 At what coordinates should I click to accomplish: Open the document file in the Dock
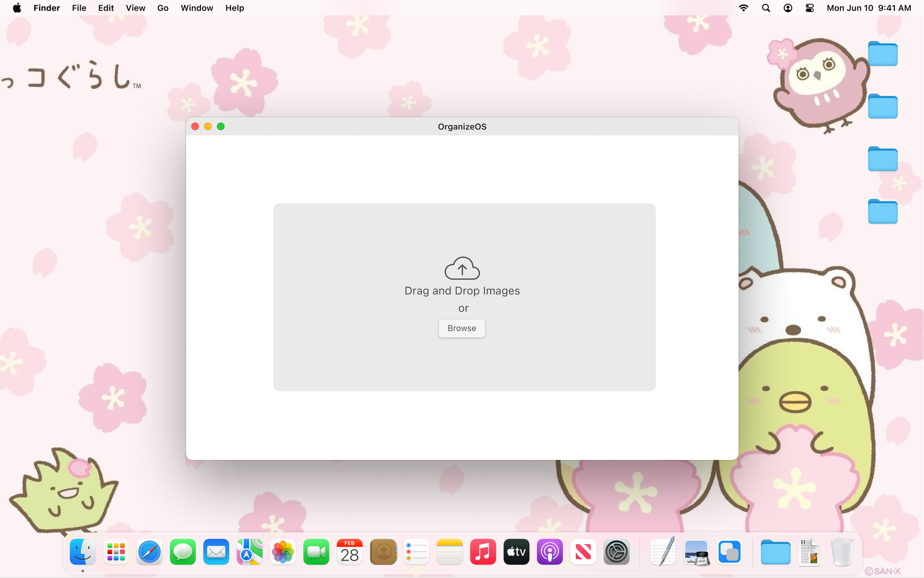pyautogui.click(x=809, y=552)
